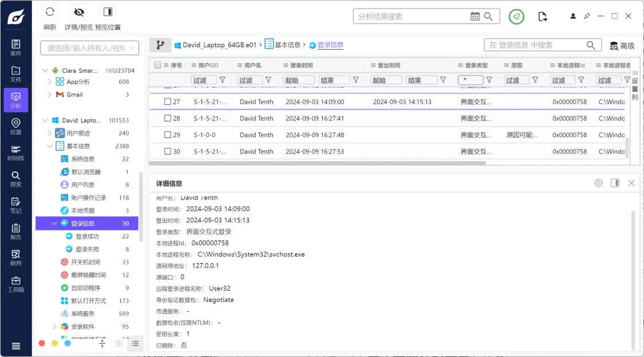The width and height of the screenshot is (644, 357).
Task: Click the yellow color tag dot
Action: (54, 343)
